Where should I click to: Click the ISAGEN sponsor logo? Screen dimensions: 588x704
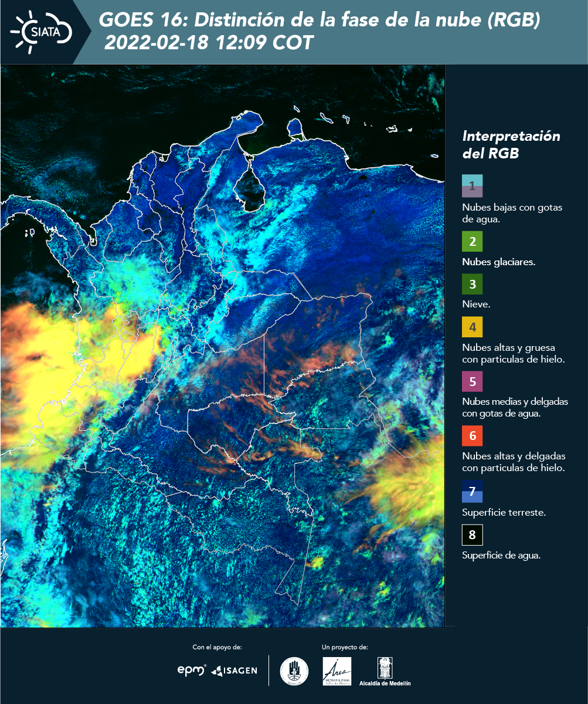pos(234,670)
